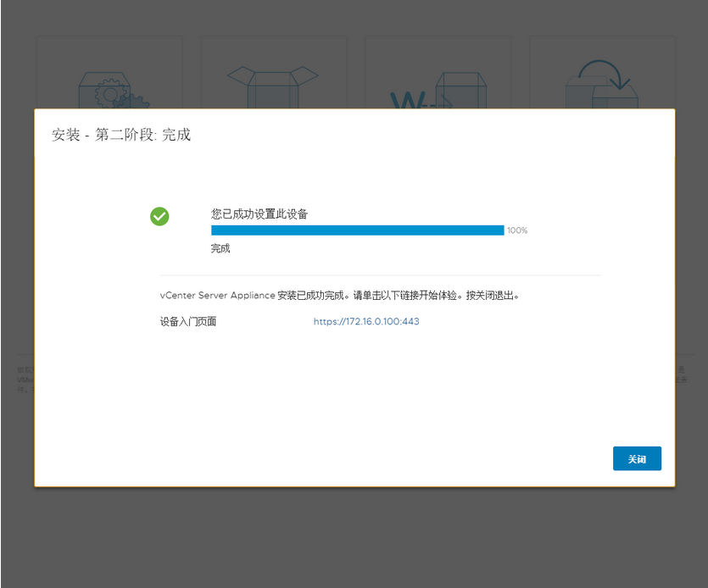Click the green success checkmark icon

point(159,216)
